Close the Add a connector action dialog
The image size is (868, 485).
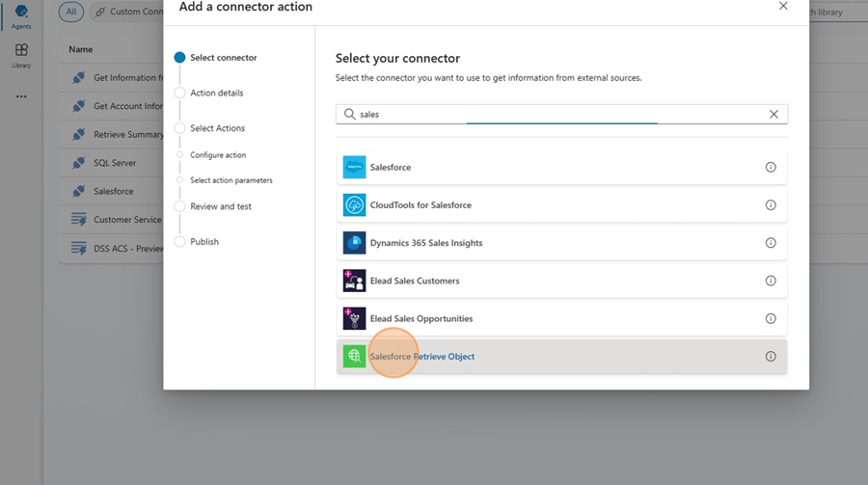(783, 6)
